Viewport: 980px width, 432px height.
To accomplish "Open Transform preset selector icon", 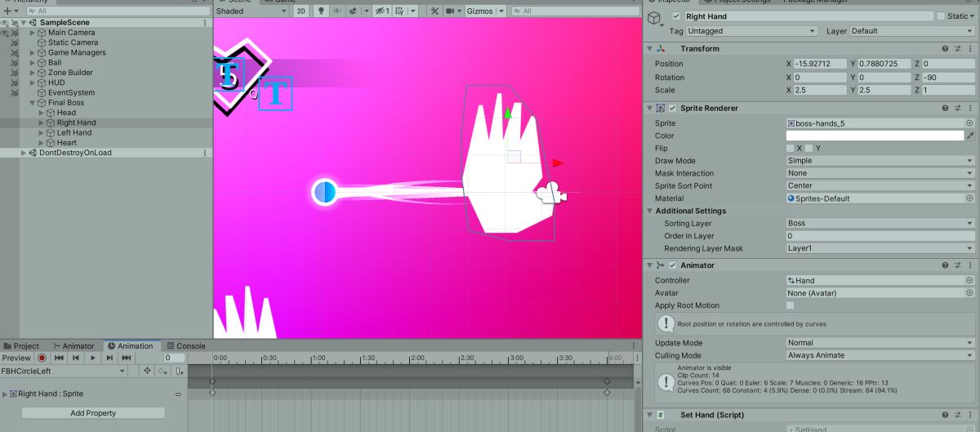I will (958, 49).
